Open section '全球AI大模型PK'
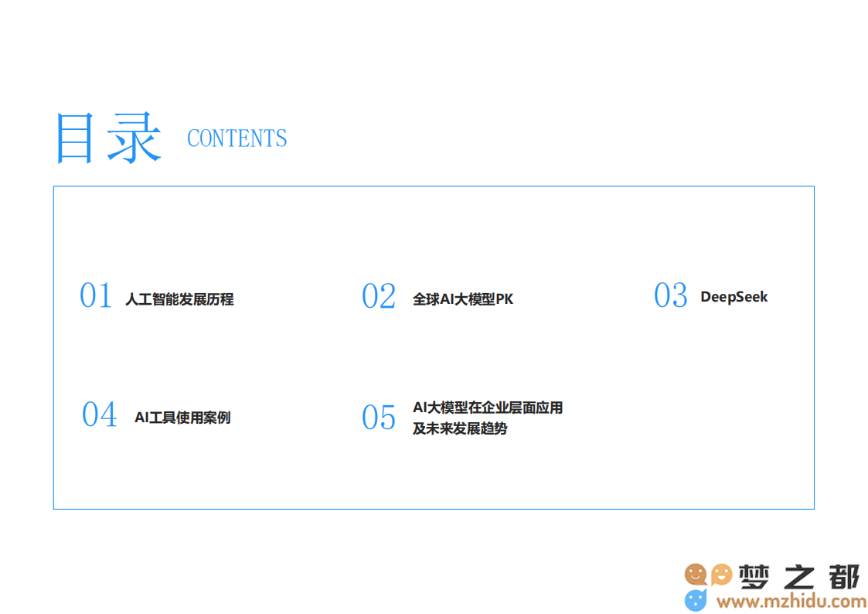Viewport: 868px width, 614px height. [x=463, y=299]
